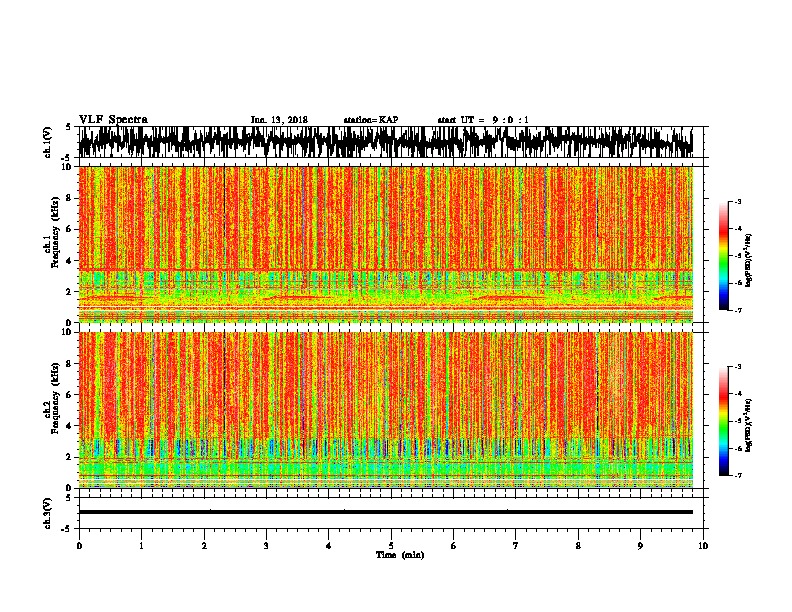Click the ch.2 color bar log(PSD) label
This screenshot has height=612, width=792.
(x=749, y=425)
